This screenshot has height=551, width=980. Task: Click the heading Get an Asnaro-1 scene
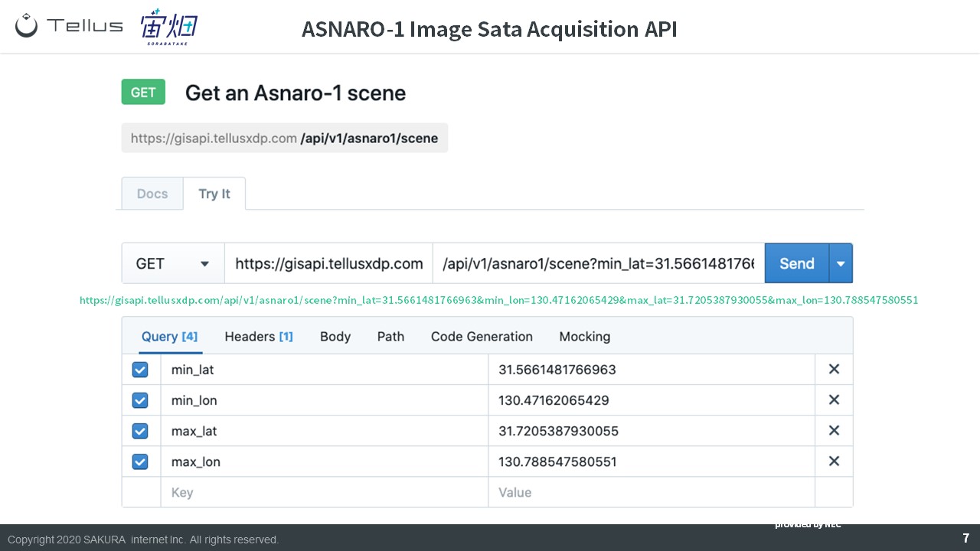(296, 93)
